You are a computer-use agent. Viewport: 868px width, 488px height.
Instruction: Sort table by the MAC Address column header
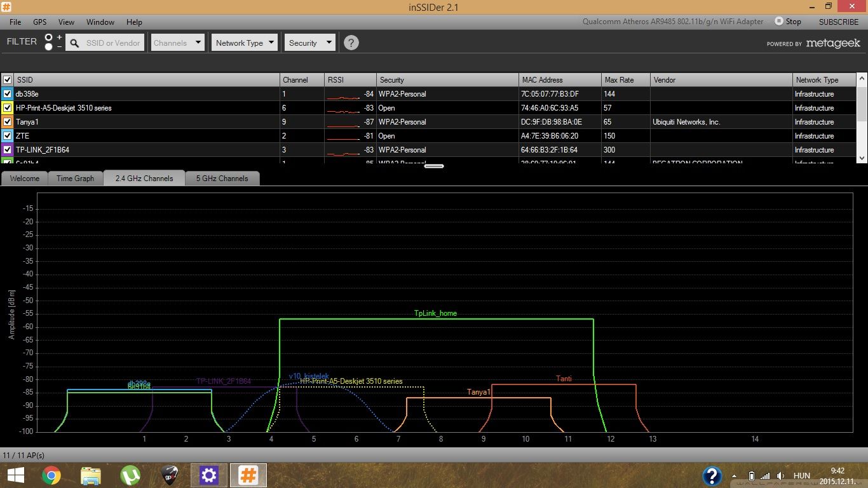click(560, 80)
